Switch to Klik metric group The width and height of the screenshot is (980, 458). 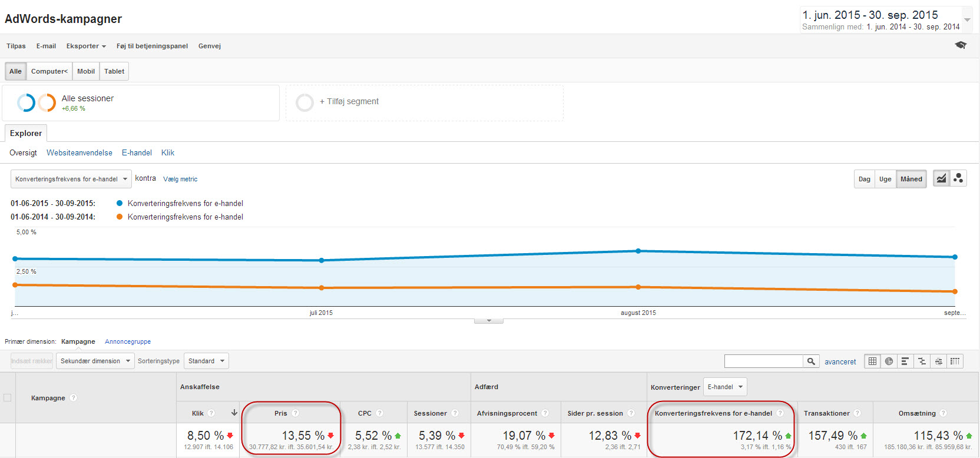click(x=168, y=152)
